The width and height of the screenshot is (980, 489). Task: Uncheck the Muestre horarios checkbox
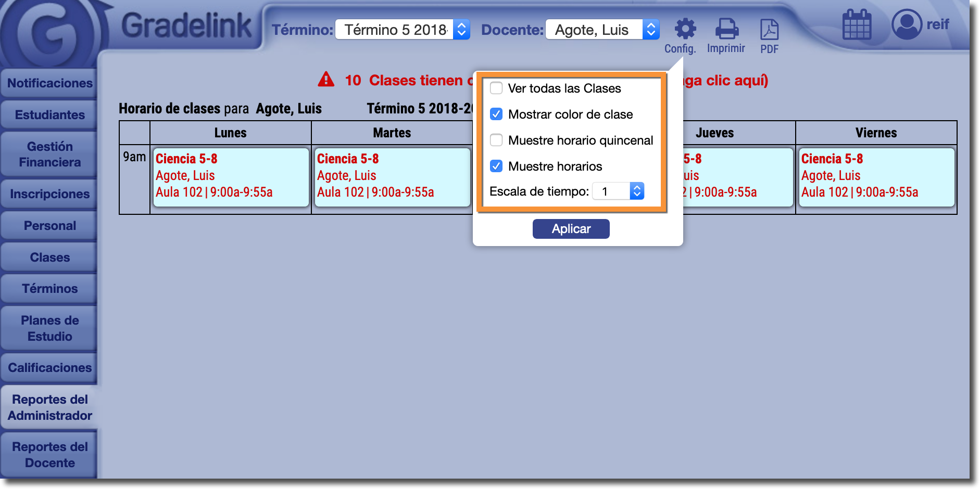pos(496,166)
